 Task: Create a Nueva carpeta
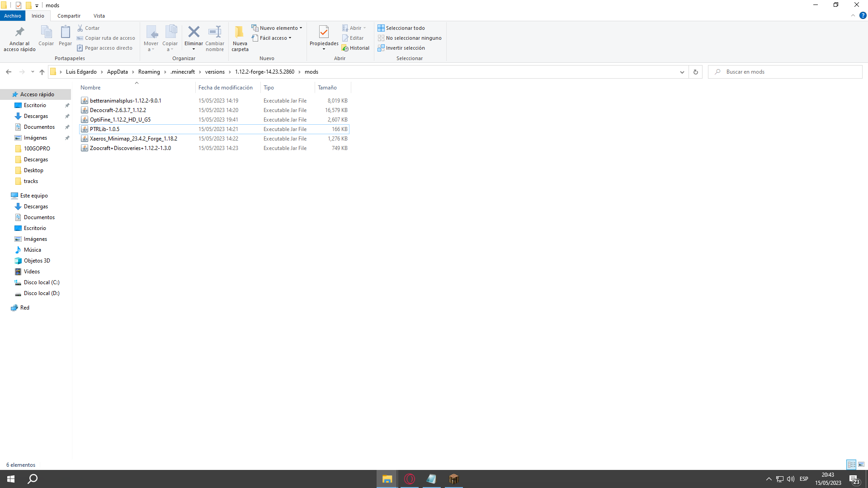[240, 38]
